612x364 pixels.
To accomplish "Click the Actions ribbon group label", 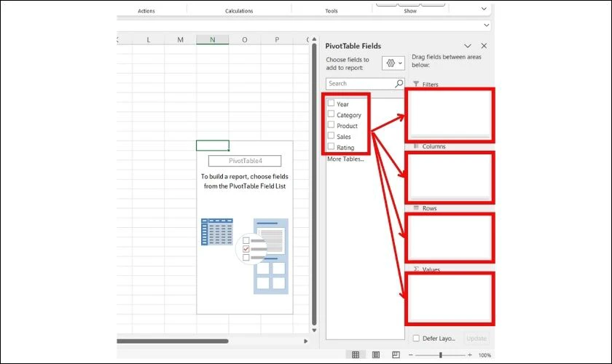I will click(146, 11).
